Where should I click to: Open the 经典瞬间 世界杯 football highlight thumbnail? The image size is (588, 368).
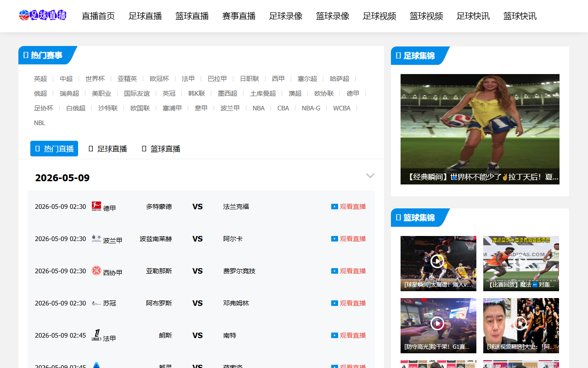(480, 129)
